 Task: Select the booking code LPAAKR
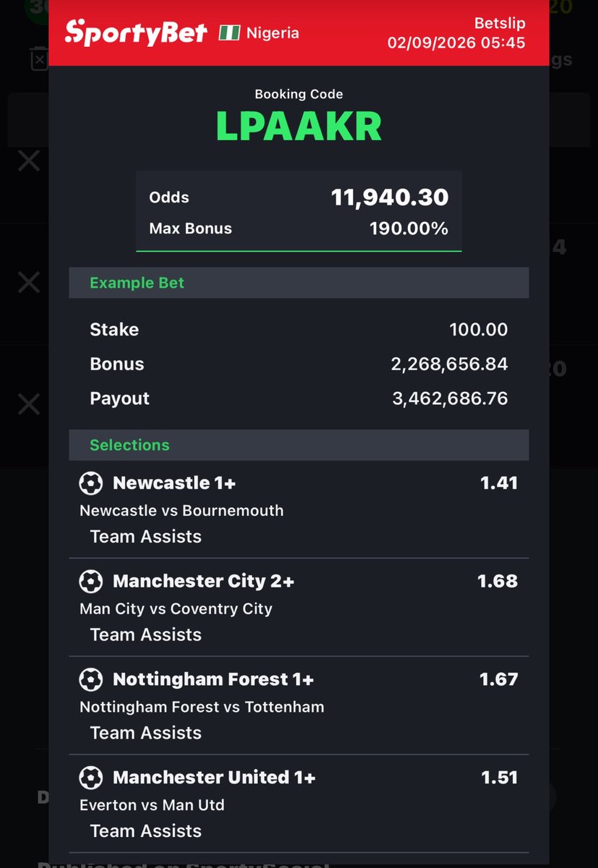(299, 127)
